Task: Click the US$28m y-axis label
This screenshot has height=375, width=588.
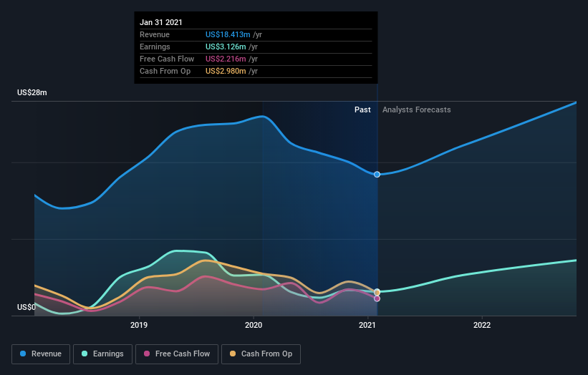Action: pos(32,92)
